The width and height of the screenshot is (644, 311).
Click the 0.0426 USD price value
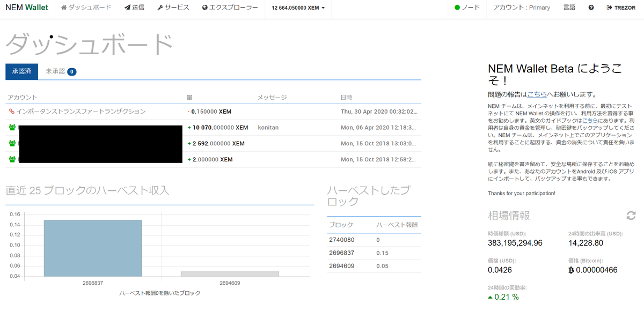click(500, 270)
